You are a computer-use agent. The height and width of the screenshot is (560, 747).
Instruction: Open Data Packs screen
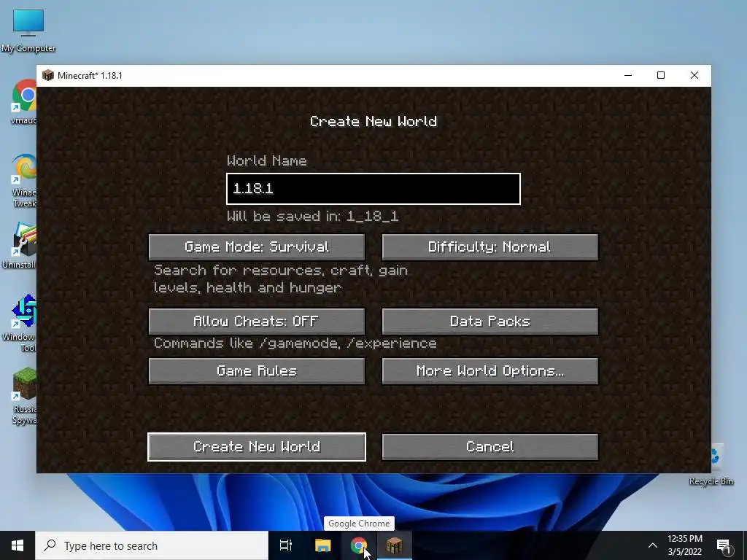click(x=489, y=322)
